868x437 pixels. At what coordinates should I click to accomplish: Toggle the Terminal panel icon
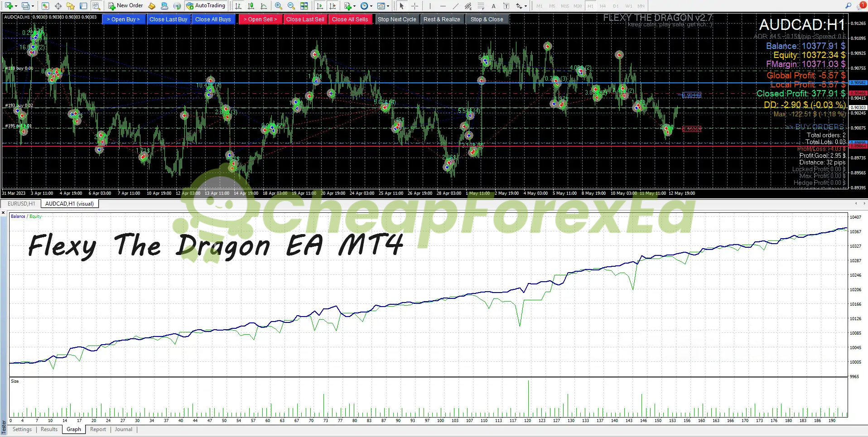[x=83, y=6]
